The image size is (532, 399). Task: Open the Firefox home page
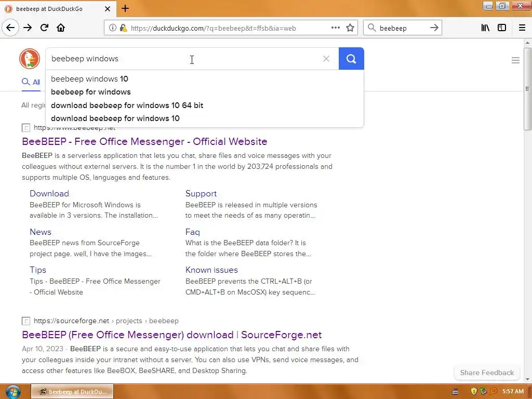click(61, 28)
